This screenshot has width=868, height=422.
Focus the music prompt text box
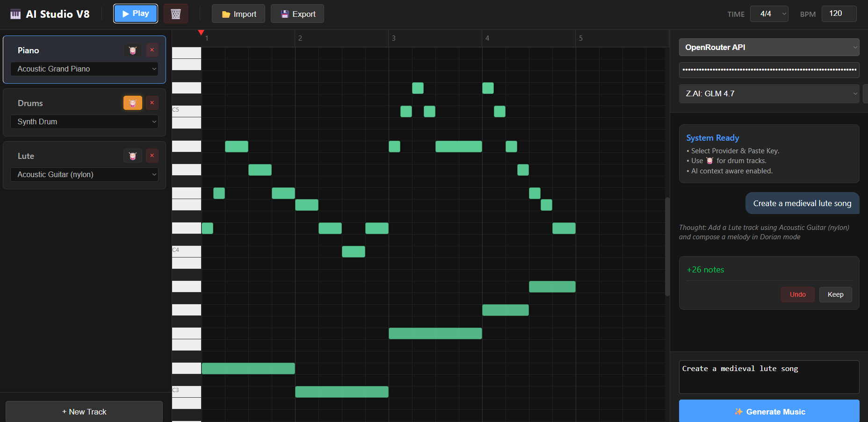coord(769,377)
